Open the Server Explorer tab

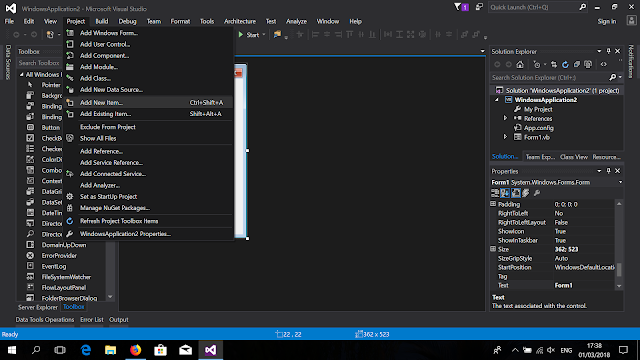(x=38, y=307)
